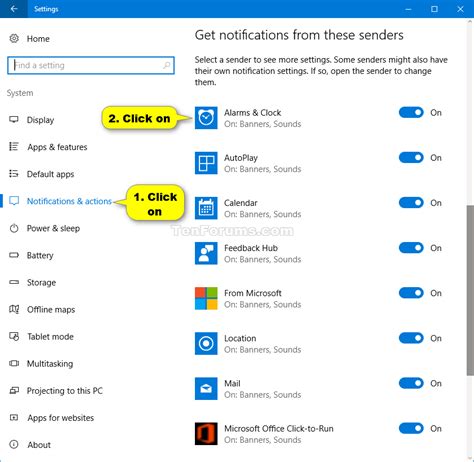
Task: Click the Multitasking icon
Action: [x=14, y=363]
